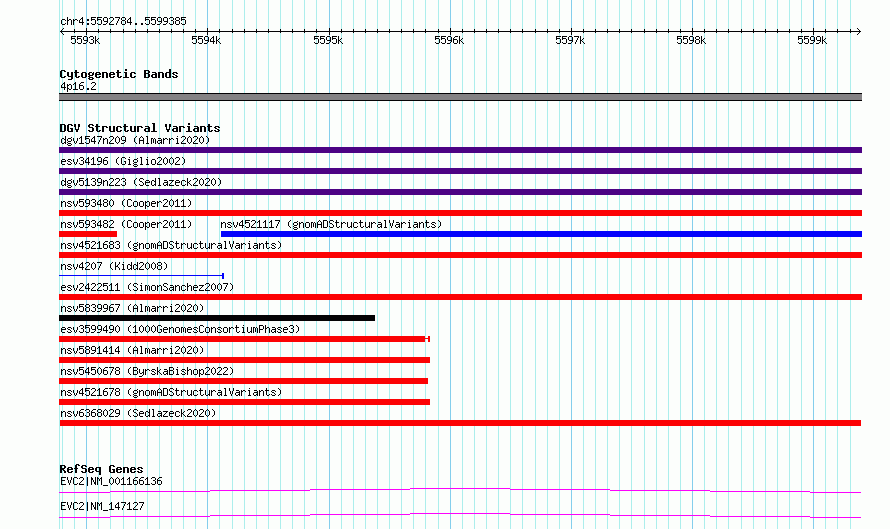Open nsv4521678 gnomAD variant label

coord(171,392)
